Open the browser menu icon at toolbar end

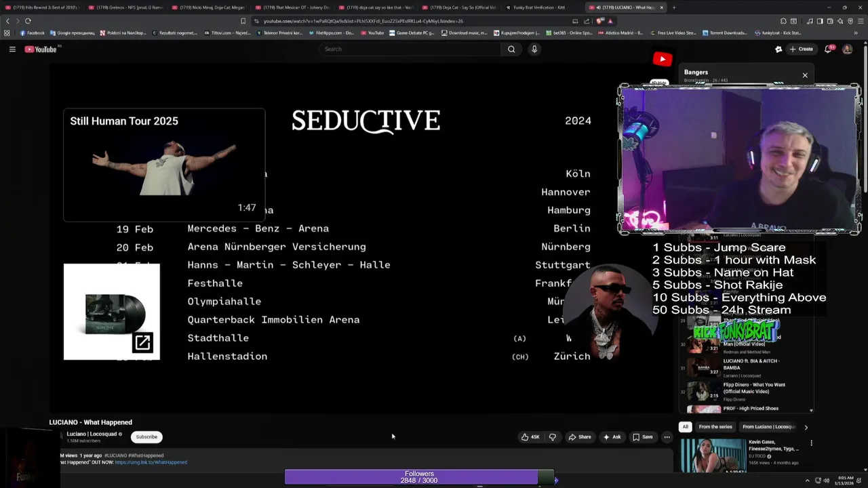click(x=861, y=21)
